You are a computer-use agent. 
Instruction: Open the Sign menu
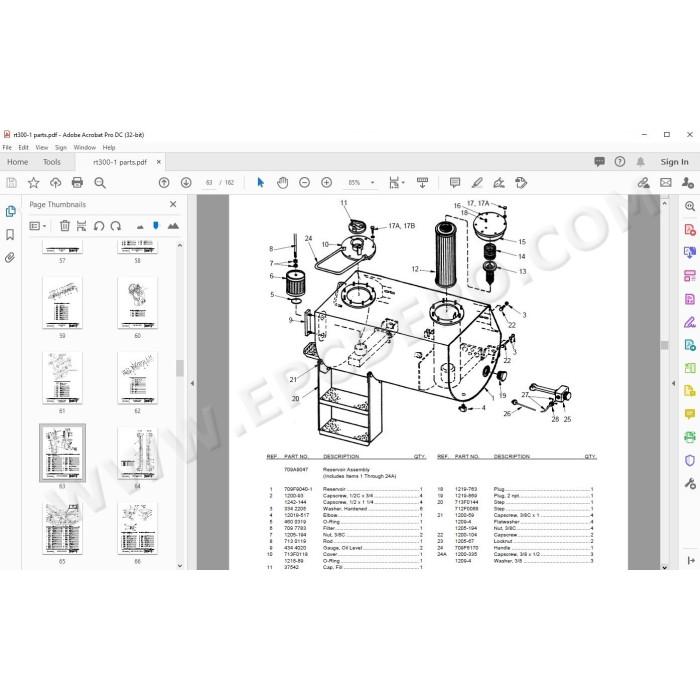(x=60, y=147)
